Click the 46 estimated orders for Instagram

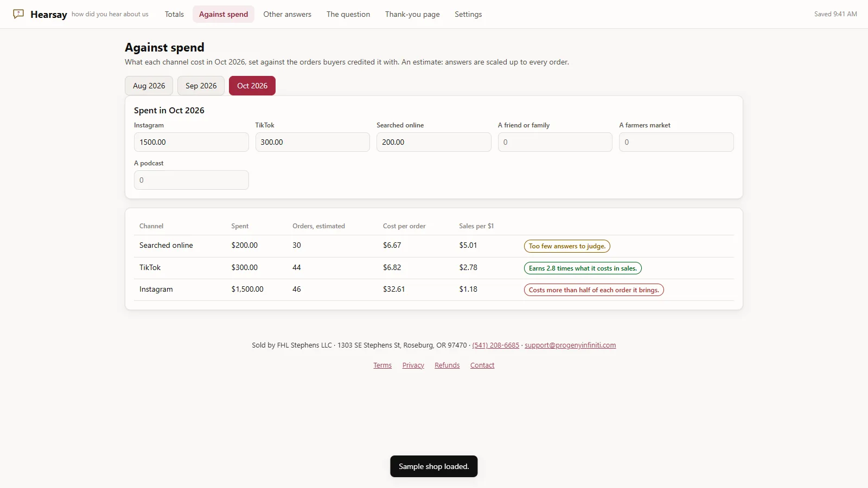point(297,290)
